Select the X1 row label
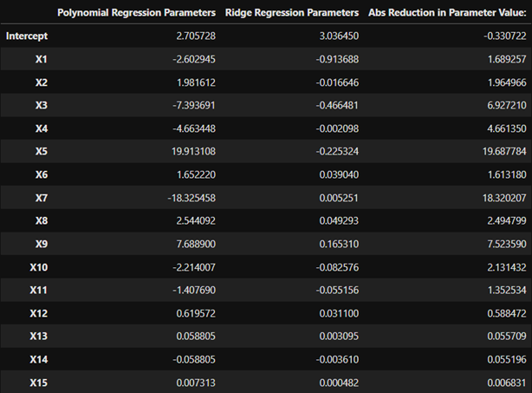532x393 pixels. (x=42, y=59)
